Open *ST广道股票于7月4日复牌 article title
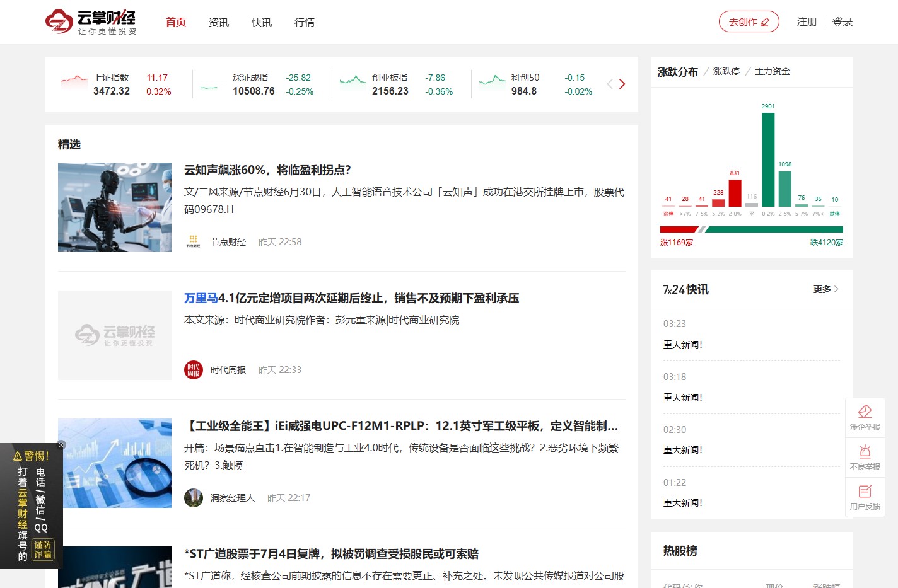The image size is (898, 588). pos(331,554)
